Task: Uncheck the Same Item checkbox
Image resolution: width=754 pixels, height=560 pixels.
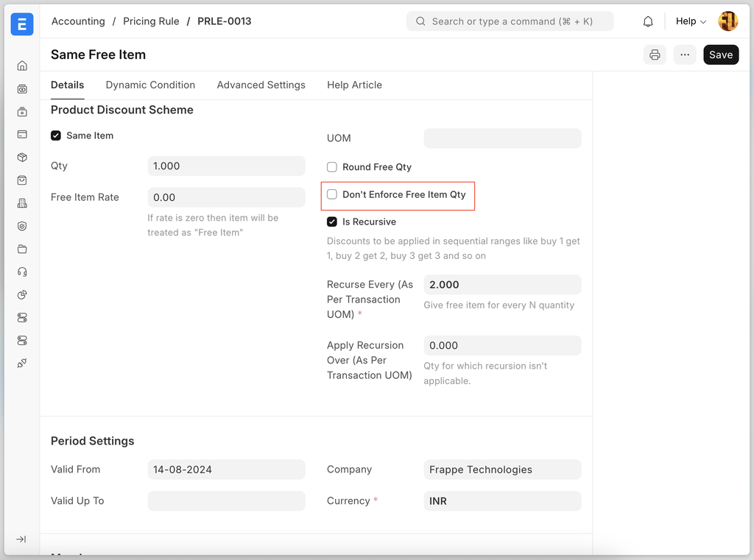Action: 56,135
